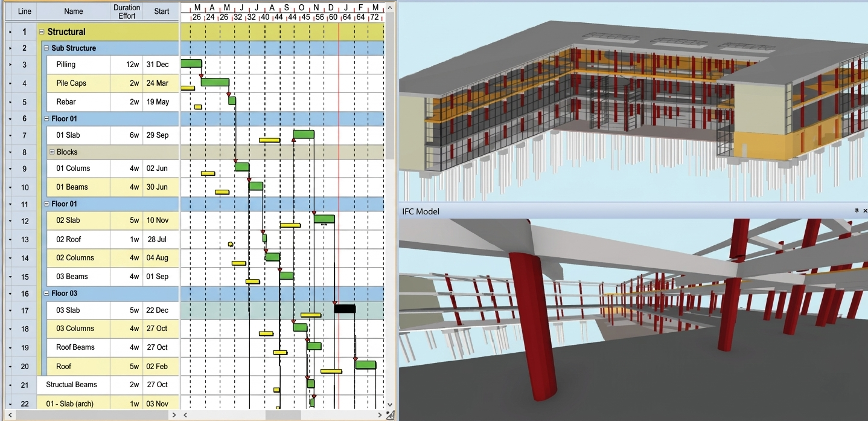The image size is (868, 421).
Task: Click the row marker arrow on line 3
Action: point(10,65)
